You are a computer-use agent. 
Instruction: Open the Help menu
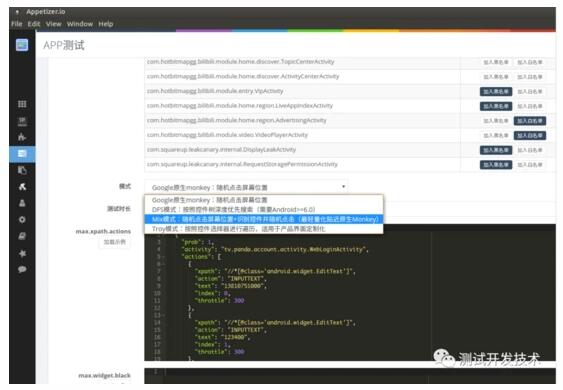[x=106, y=24]
